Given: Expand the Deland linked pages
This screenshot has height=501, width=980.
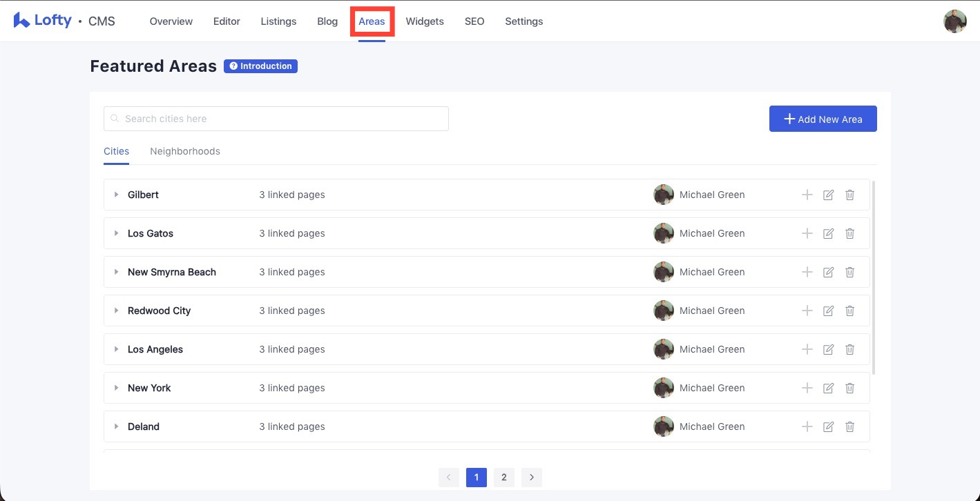Looking at the screenshot, I should tap(117, 426).
